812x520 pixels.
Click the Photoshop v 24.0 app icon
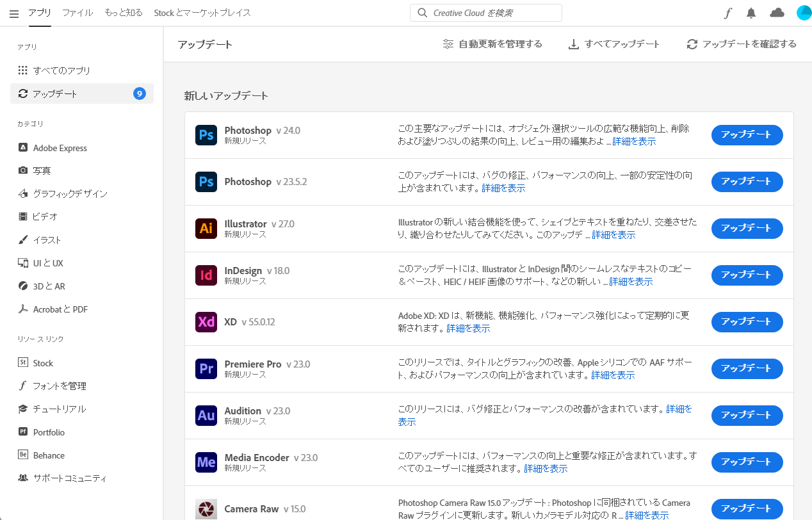[x=206, y=135]
